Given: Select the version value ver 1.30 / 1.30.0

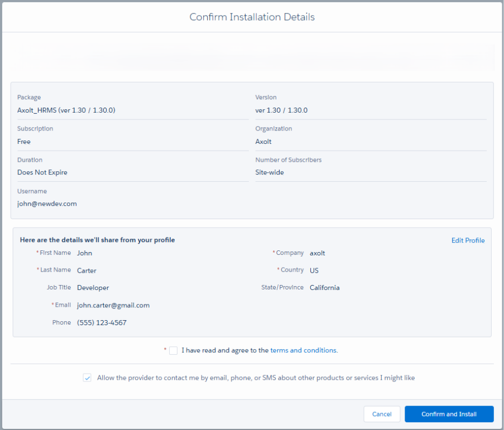Looking at the screenshot, I should [281, 110].
